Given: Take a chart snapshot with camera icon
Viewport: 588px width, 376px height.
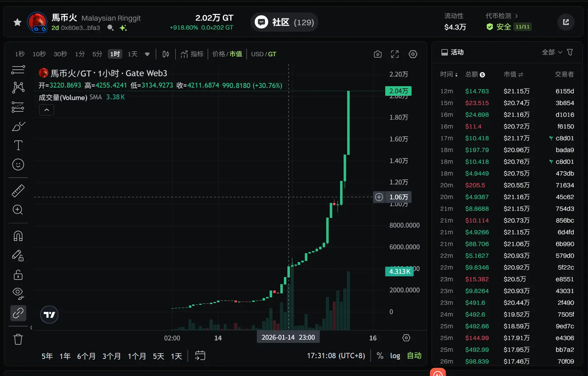Looking at the screenshot, I should tap(378, 54).
